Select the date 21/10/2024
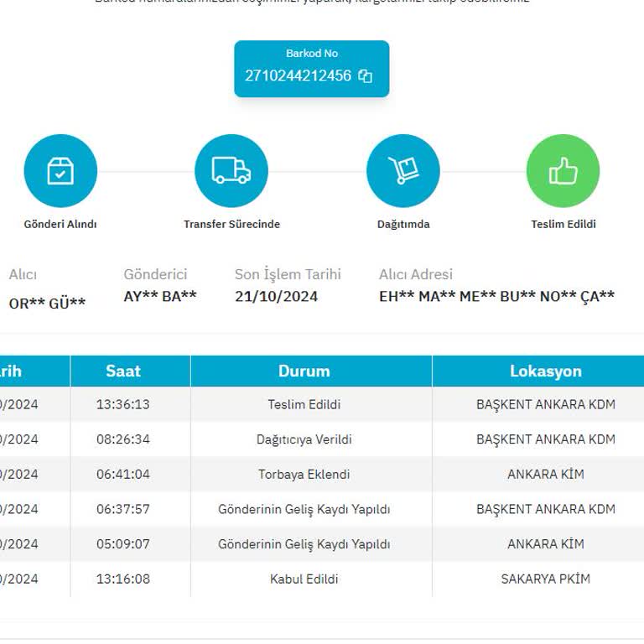The image size is (644, 644). point(277,297)
